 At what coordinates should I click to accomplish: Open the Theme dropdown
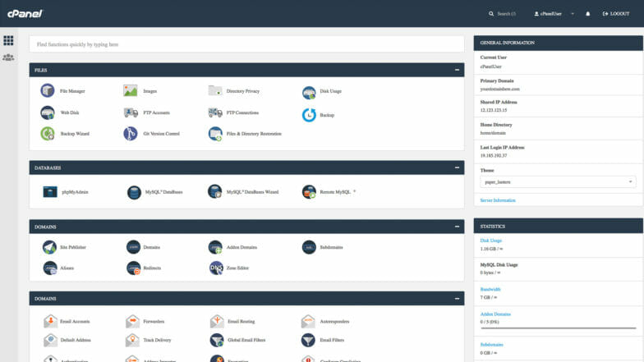pos(558,182)
